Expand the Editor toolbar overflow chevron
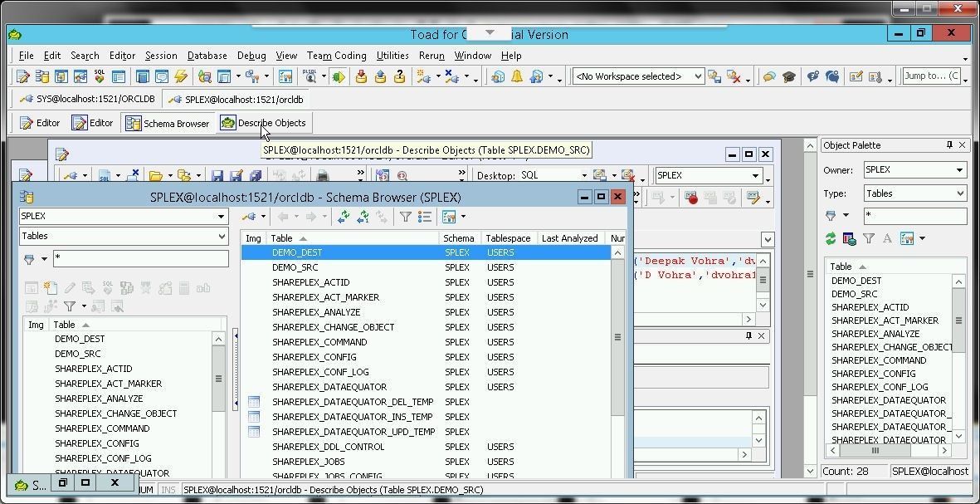Screen dimensions: 980x504 361,173
